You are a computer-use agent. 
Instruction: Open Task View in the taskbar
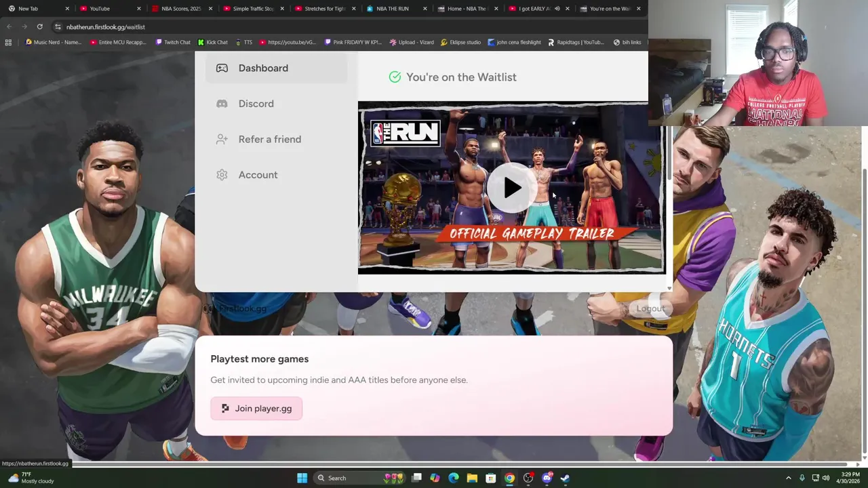coord(416,478)
